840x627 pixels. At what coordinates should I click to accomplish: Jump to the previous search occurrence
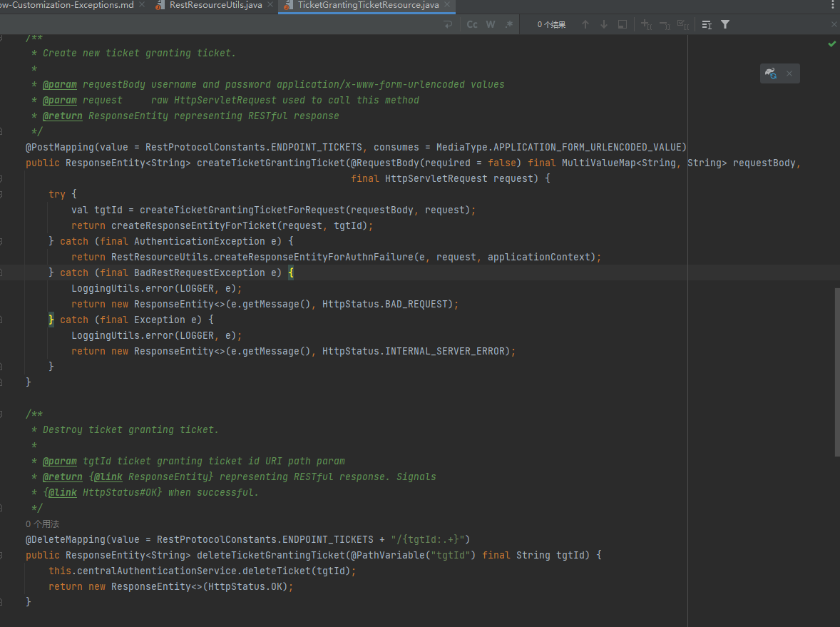click(x=585, y=24)
